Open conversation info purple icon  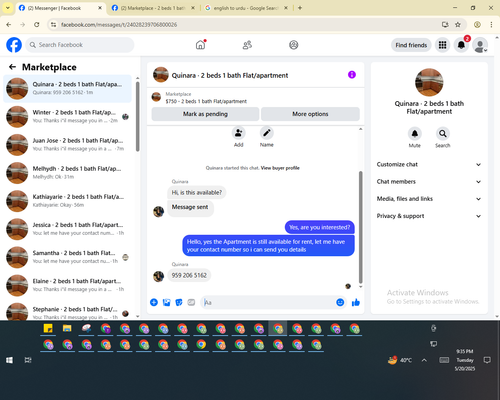(352, 75)
